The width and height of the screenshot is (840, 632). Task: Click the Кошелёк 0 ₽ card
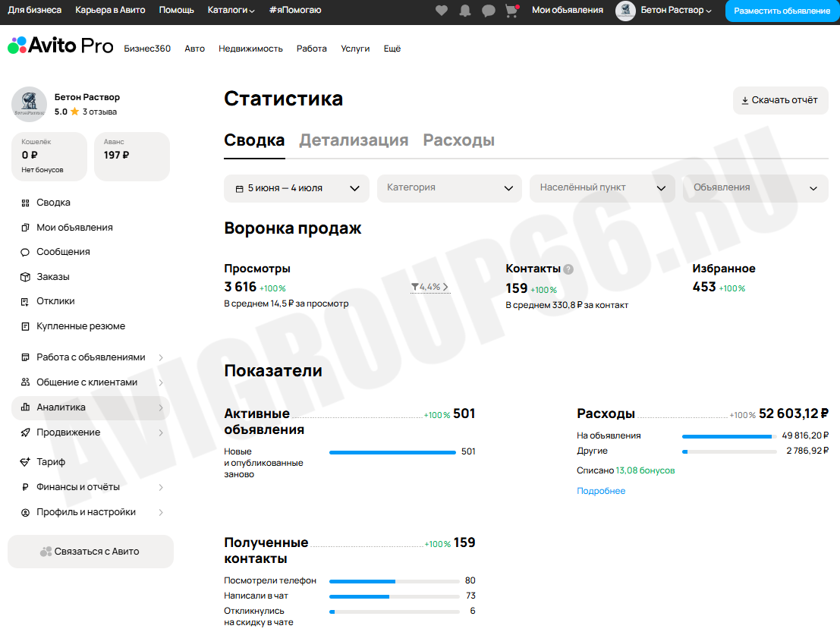(x=49, y=156)
